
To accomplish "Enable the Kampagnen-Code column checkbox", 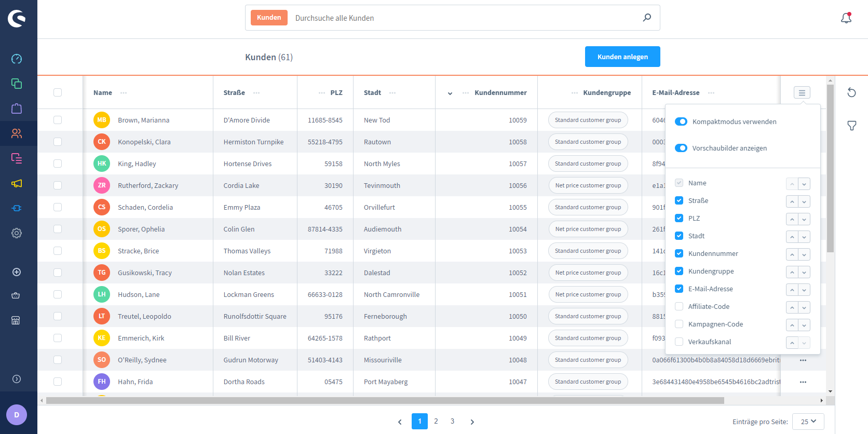I will [x=679, y=324].
